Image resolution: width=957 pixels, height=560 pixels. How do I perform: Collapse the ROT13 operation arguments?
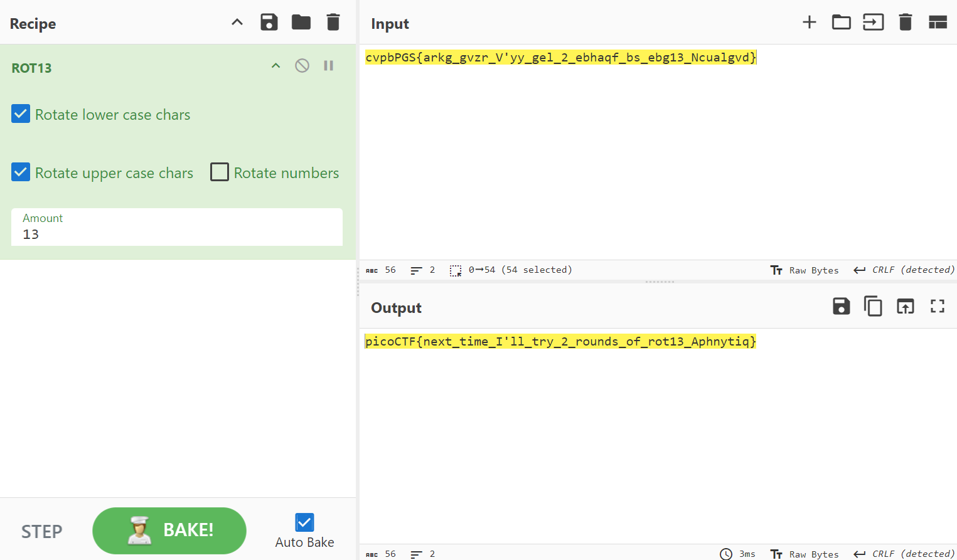(x=275, y=66)
